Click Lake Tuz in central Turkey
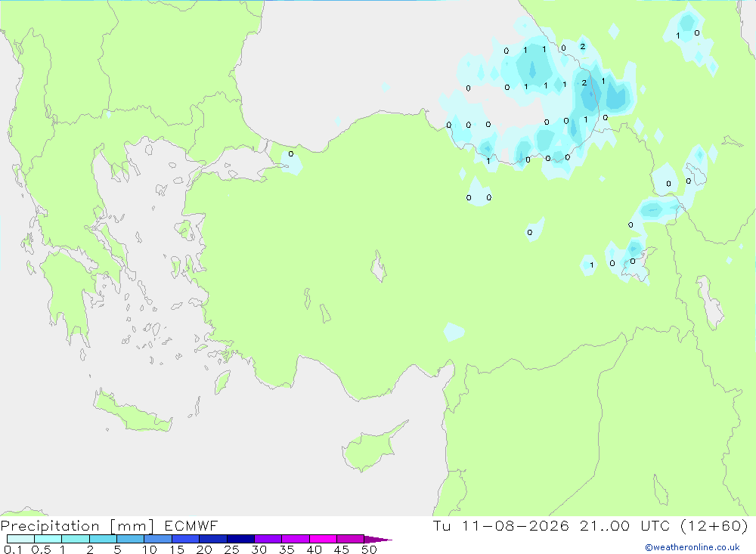This screenshot has height=554, width=756. [379, 267]
